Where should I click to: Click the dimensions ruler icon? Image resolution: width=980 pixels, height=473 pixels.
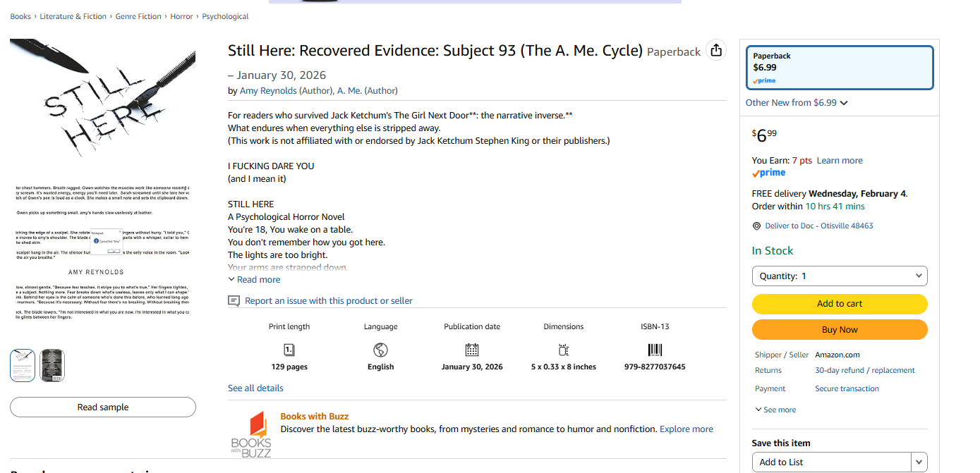point(564,350)
